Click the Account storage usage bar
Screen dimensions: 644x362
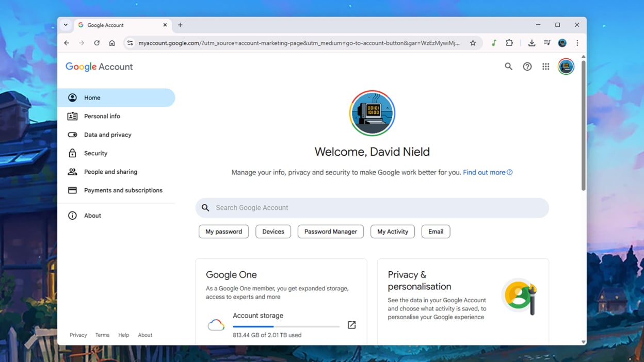(286, 326)
